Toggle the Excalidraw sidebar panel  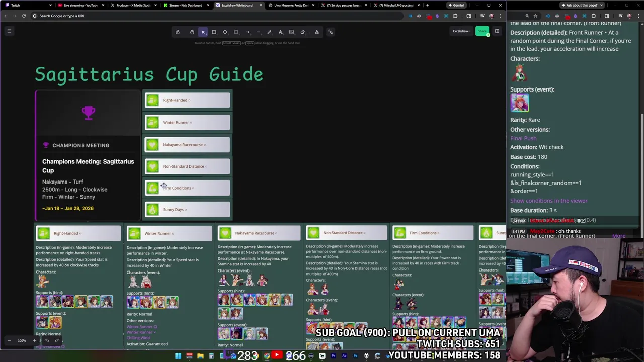497,31
